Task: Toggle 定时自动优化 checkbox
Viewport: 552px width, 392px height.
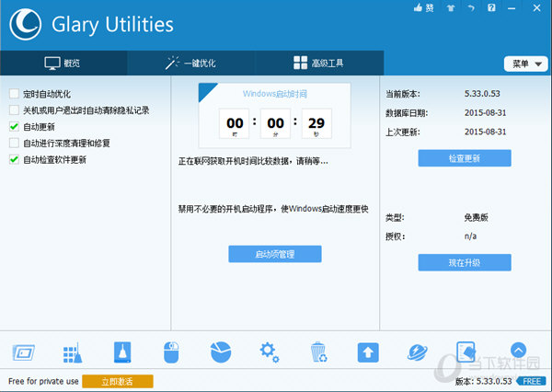Action: pyautogui.click(x=14, y=94)
